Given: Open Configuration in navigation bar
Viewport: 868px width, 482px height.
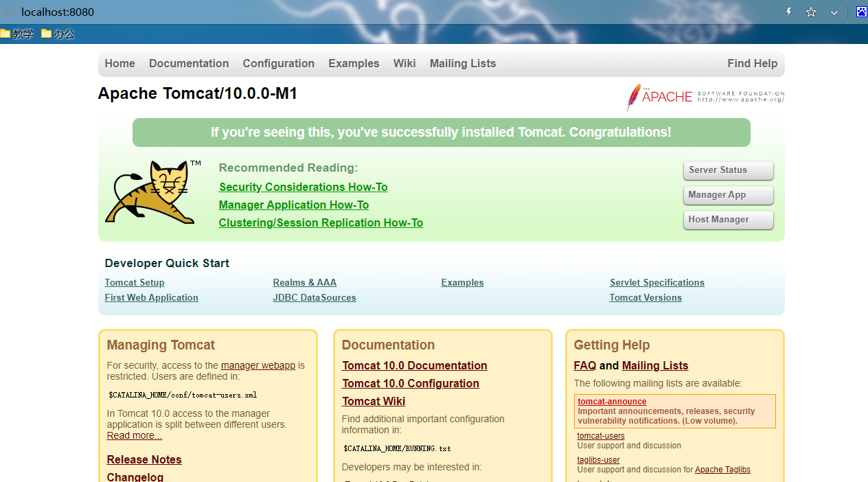Looking at the screenshot, I should click(278, 63).
